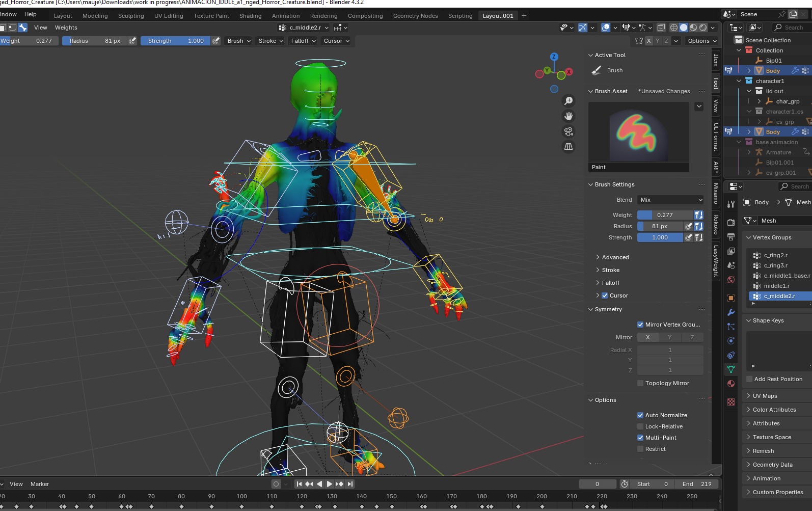Image resolution: width=812 pixels, height=511 pixels.
Task: Open the Render properties tab icon
Action: (x=731, y=222)
